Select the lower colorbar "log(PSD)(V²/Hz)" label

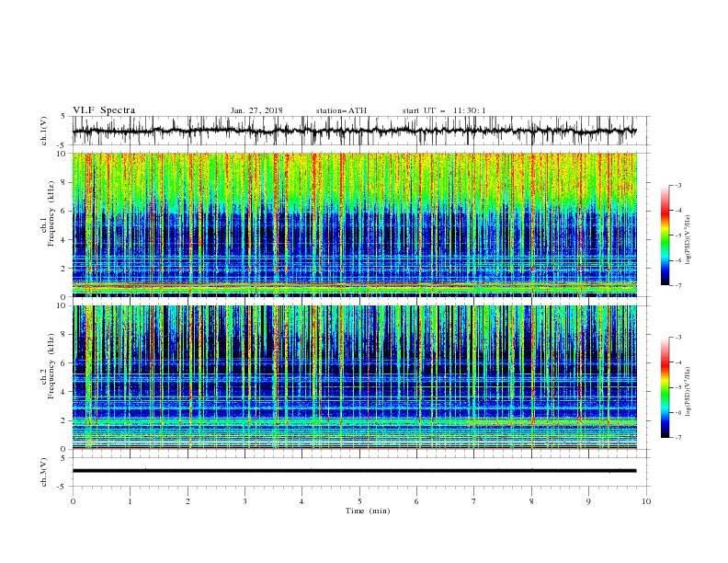coord(688,391)
